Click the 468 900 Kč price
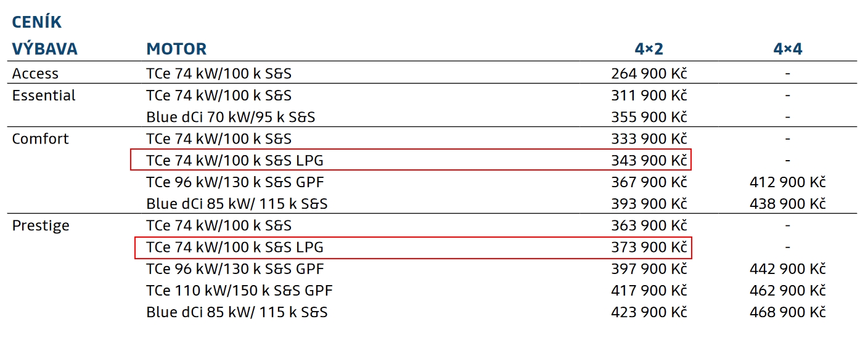Viewport: 868px width, 343px height. pos(787,312)
